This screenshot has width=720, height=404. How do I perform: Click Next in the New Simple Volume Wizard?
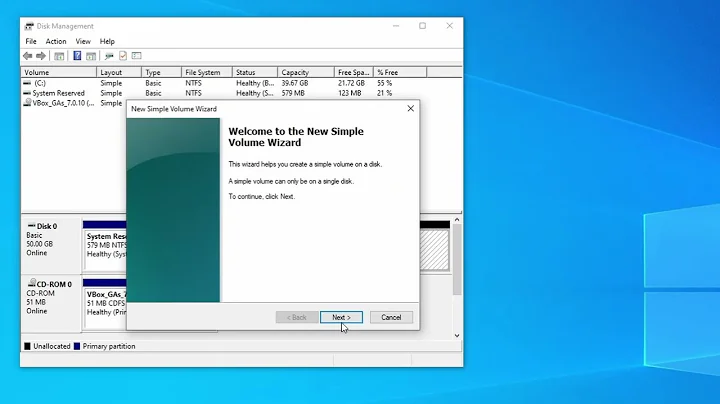pyautogui.click(x=341, y=317)
